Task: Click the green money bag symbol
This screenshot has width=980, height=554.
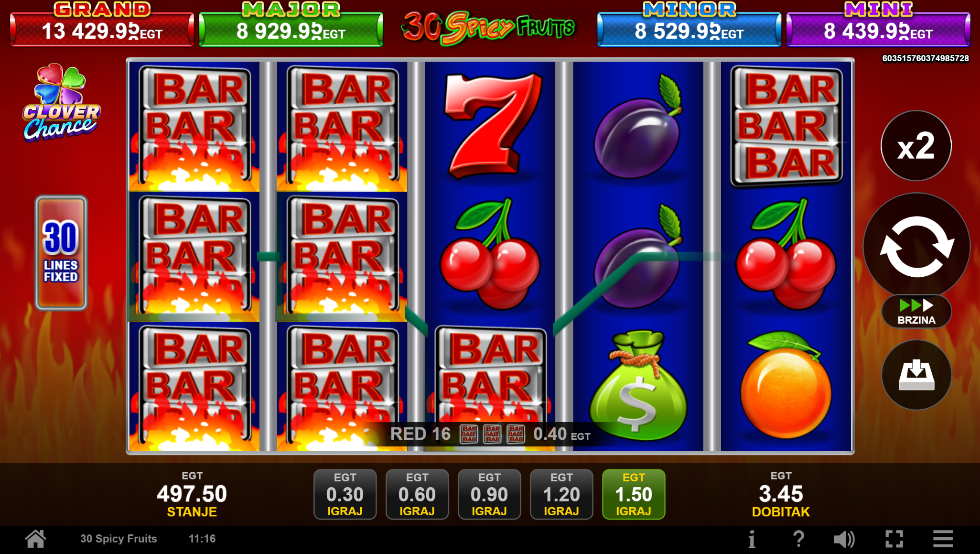Action: [x=637, y=385]
